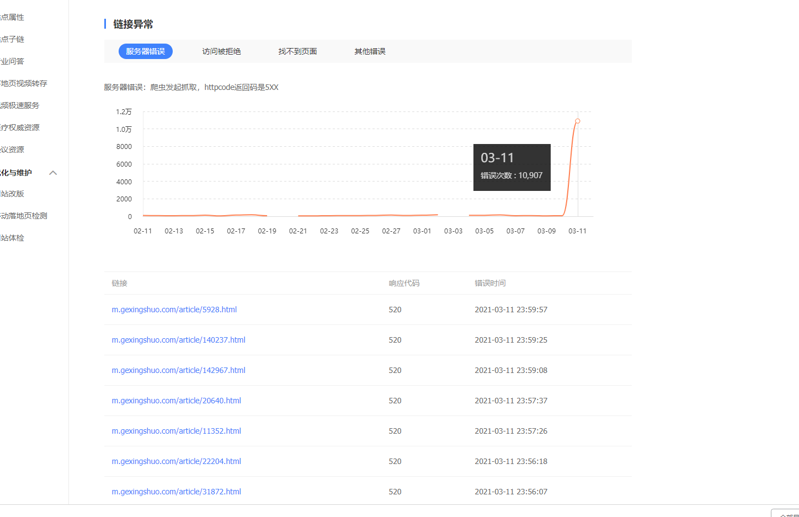Viewport: 799px width, 517px height.
Task: Click link m.gexingshuo.com/article/22204.html
Action: pyautogui.click(x=176, y=462)
